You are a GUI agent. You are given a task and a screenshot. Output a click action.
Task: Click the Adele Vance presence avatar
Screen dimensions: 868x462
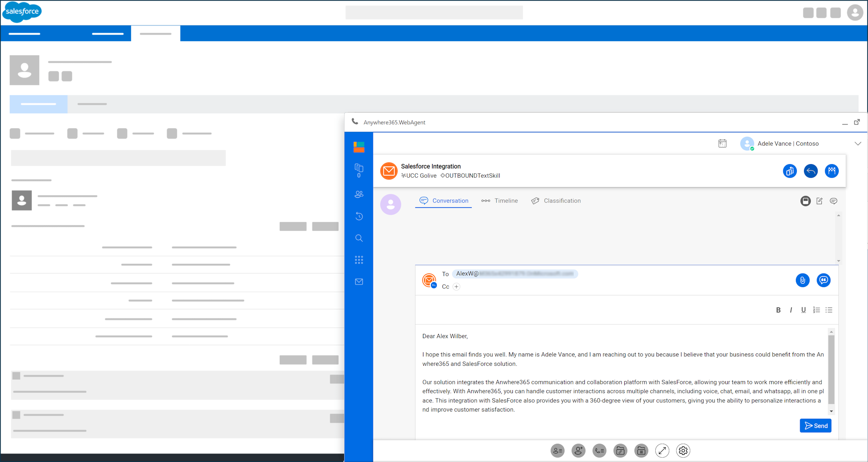point(747,143)
